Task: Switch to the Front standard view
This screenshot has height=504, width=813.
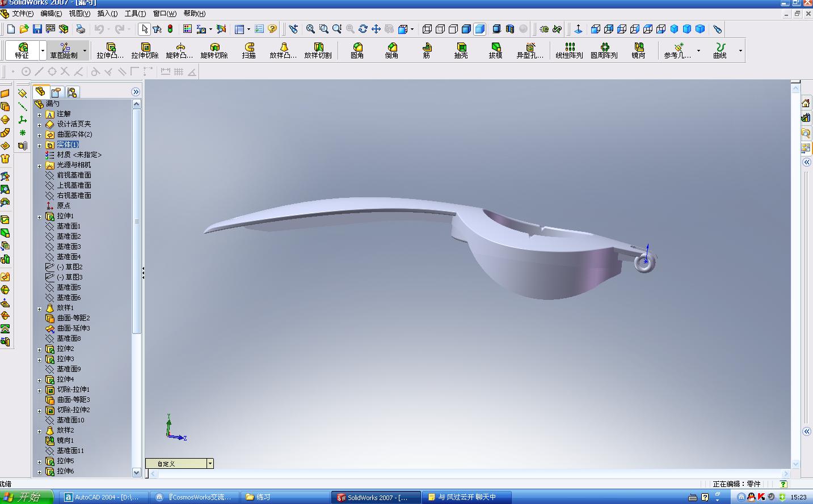Action: tap(596, 29)
